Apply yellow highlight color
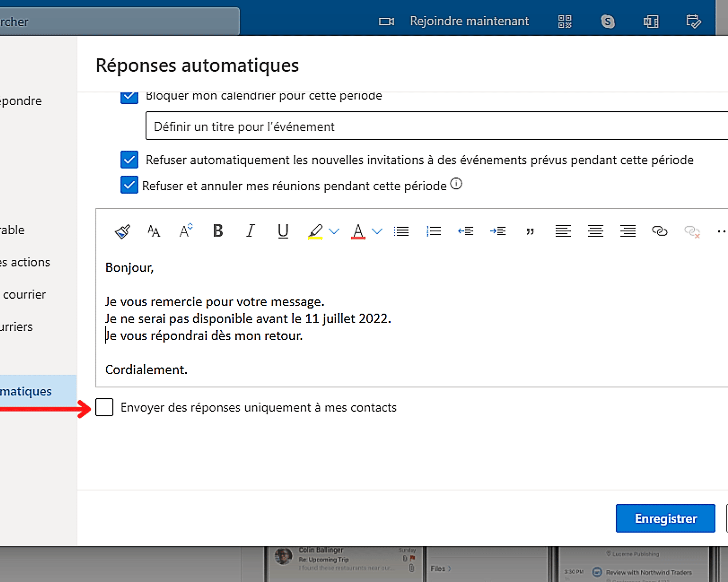 tap(315, 232)
